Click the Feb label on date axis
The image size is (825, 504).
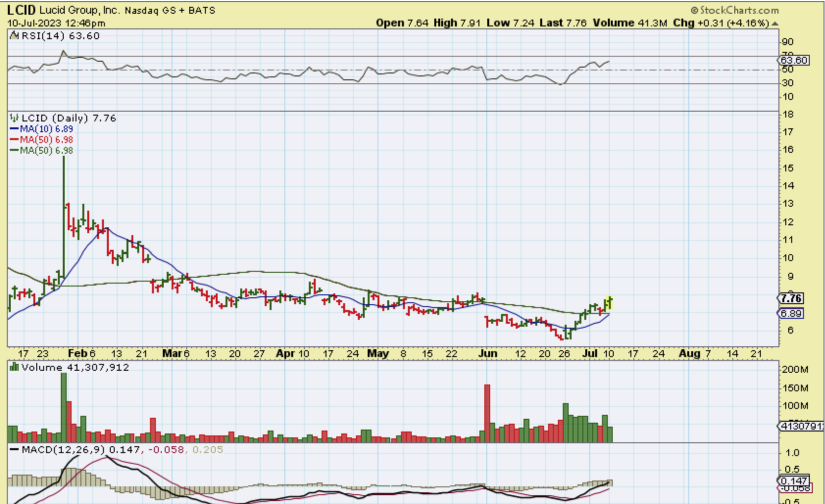77,354
